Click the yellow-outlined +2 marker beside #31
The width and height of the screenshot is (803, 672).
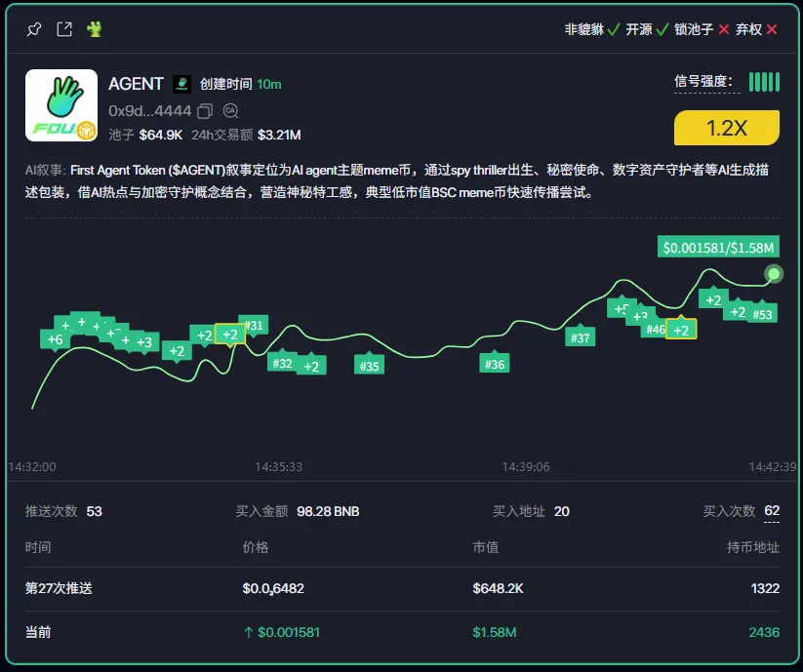point(230,335)
